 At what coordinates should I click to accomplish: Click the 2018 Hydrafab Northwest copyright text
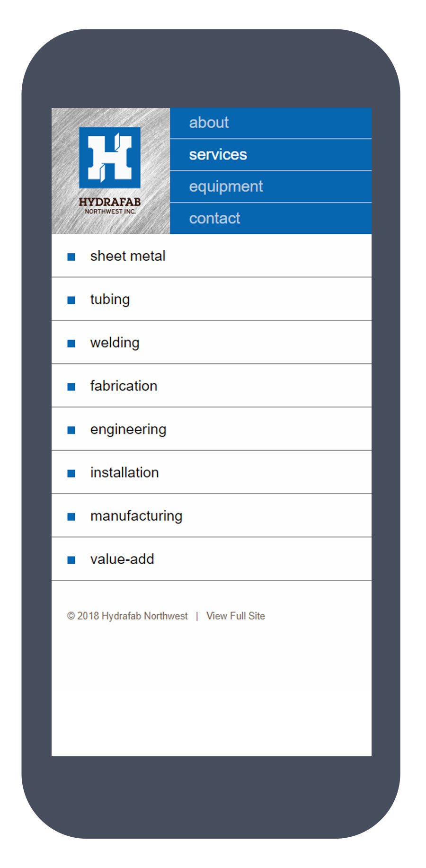tap(127, 616)
